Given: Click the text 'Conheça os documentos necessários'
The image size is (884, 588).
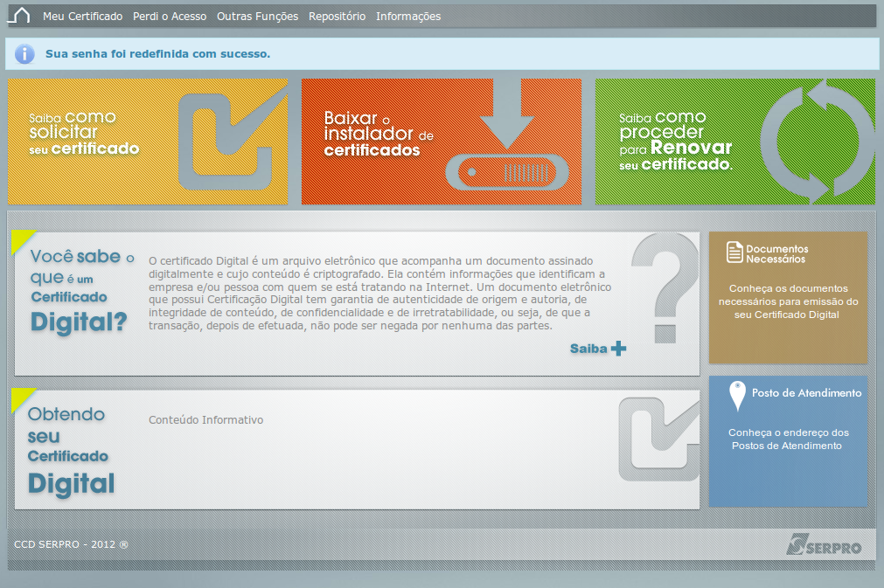Looking at the screenshot, I should coord(788,301).
